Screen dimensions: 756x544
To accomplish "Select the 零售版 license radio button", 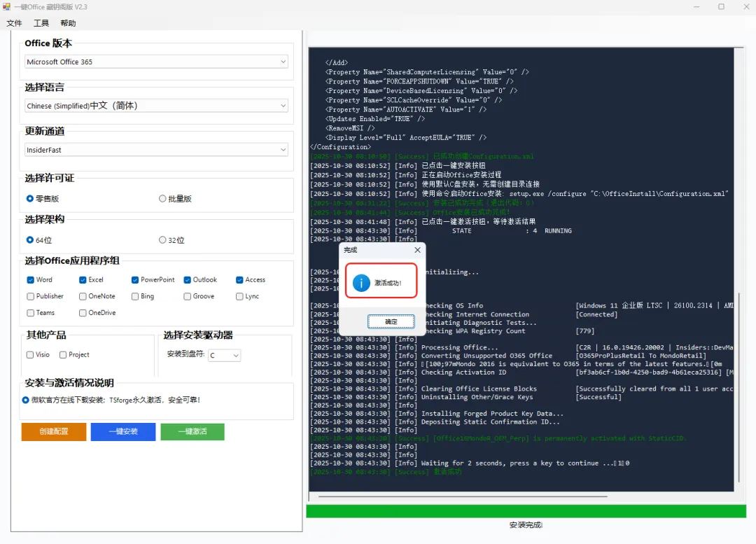I will 30,199.
